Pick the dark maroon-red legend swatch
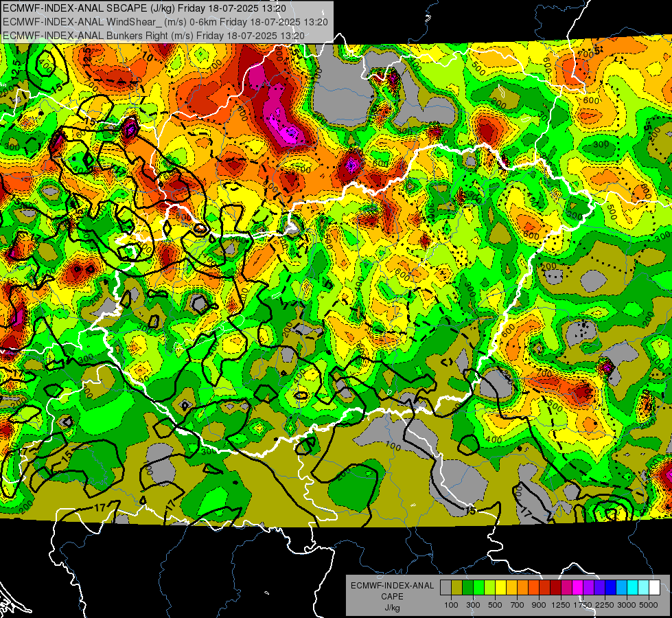Image resolution: width=672 pixels, height=618 pixels. click(x=555, y=588)
